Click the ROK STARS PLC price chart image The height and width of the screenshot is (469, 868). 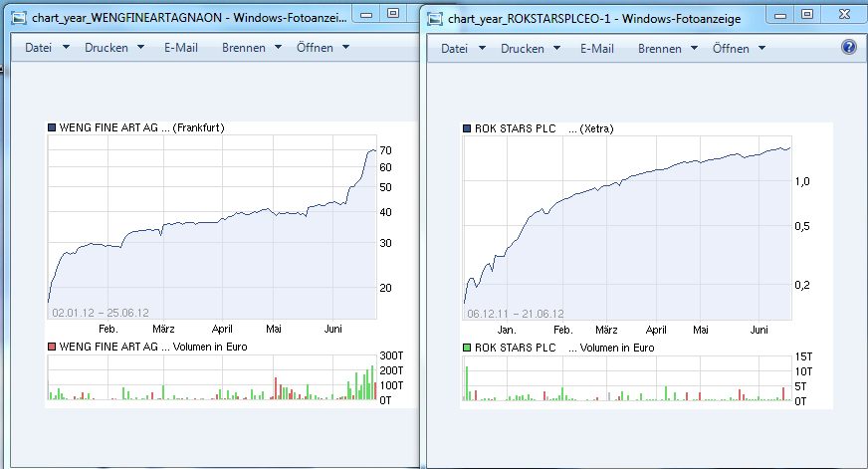[x=627, y=229]
